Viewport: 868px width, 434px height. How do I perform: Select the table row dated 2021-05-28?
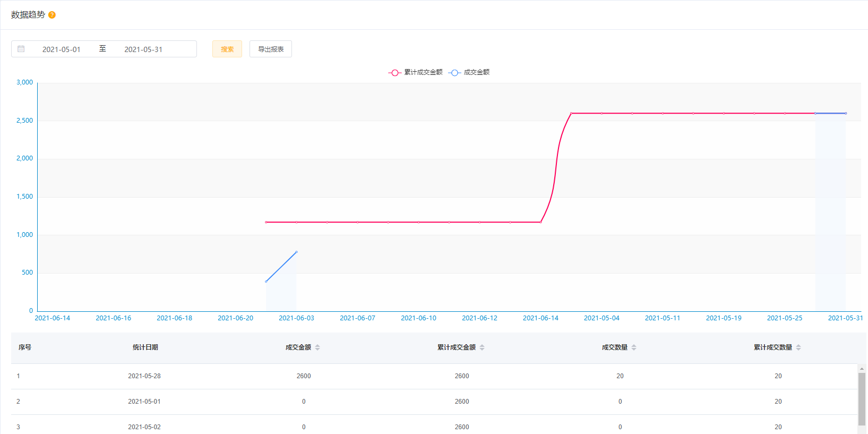coord(144,376)
